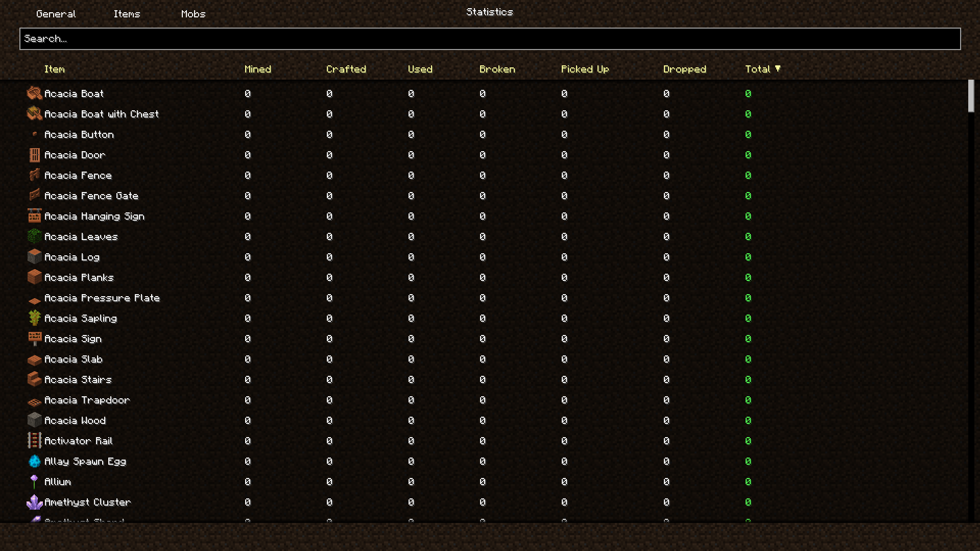The height and width of the screenshot is (551, 980).
Task: Click Acacia Log's Crafted value
Action: point(329,257)
